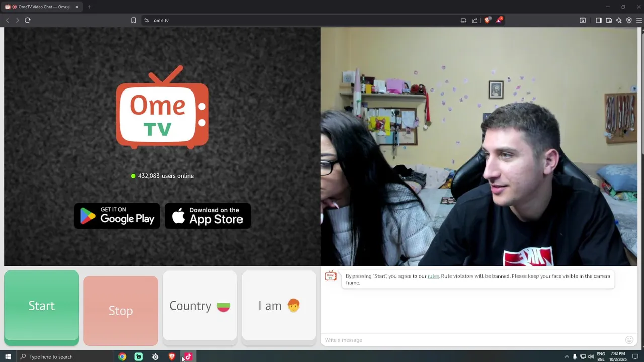Select the OmeTV Video Chat tab
Screen dimensions: 644x362
tap(42, 7)
